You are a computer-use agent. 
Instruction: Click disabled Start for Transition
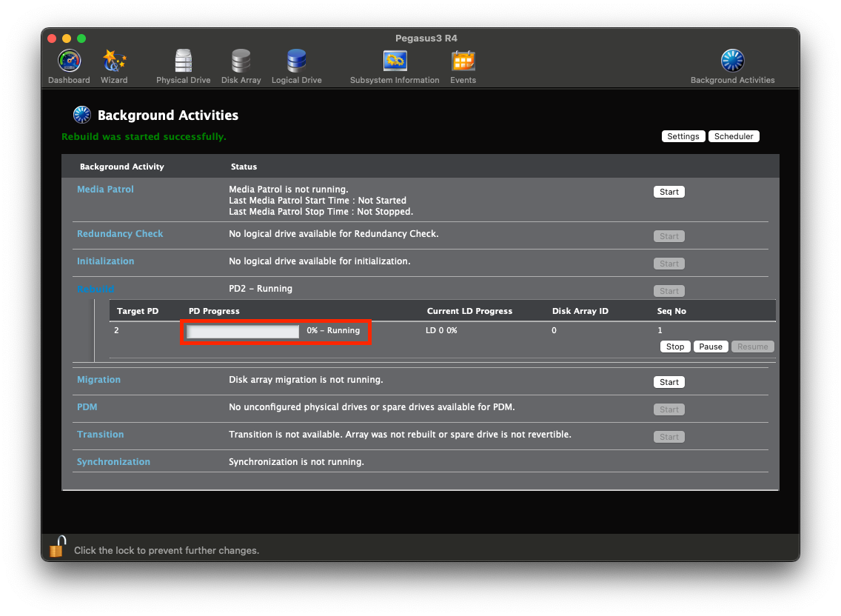click(x=669, y=437)
